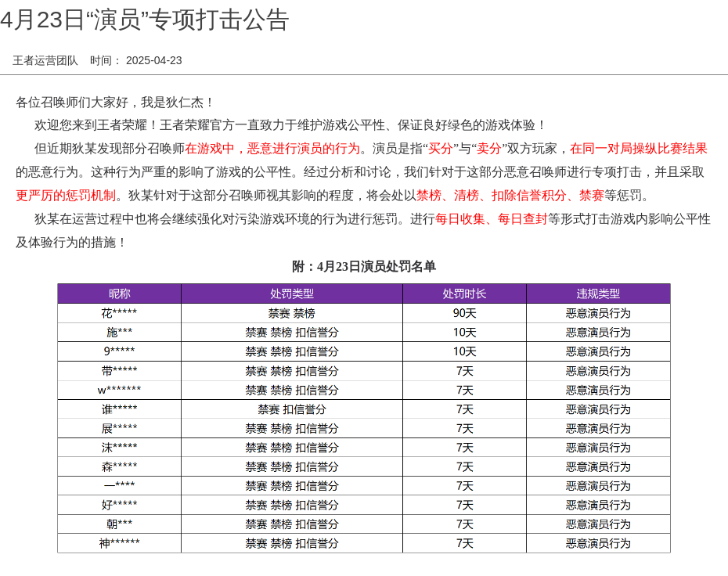Click the 昵称 column header
The image size is (728, 576).
[119, 293]
